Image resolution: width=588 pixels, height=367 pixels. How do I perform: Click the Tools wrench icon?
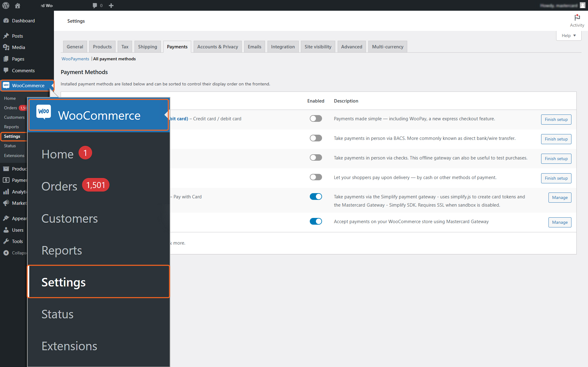[x=6, y=241]
